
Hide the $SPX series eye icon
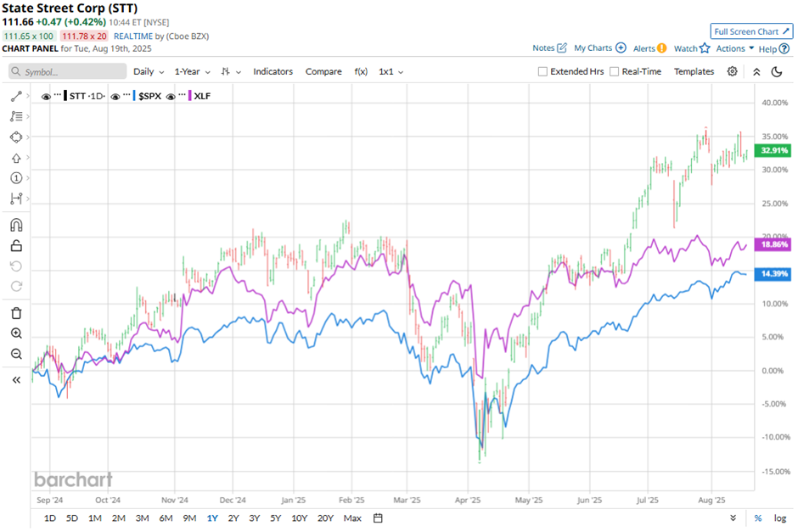tap(115, 96)
